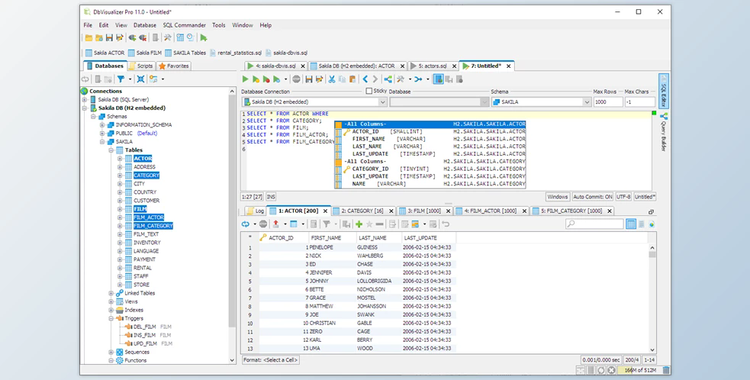750x380 pixels.
Task: Click the Reload blue arrows icon in grid toolbar
Action: click(x=245, y=224)
